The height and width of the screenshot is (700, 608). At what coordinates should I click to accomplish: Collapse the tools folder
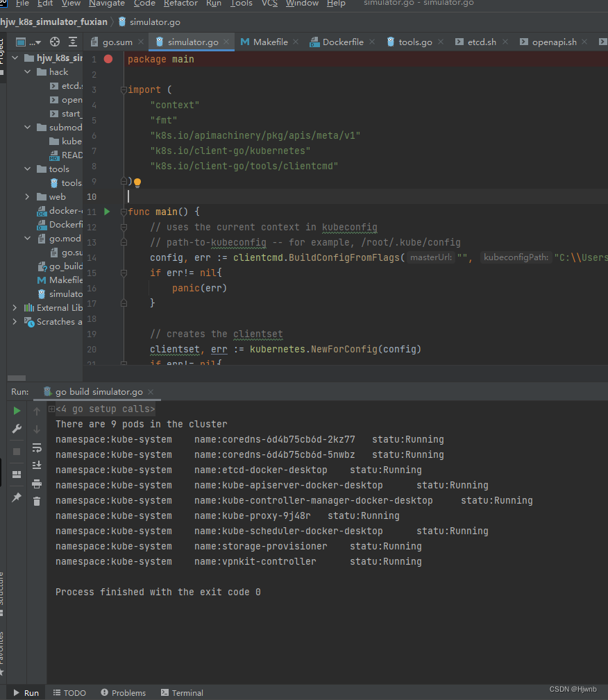28,169
